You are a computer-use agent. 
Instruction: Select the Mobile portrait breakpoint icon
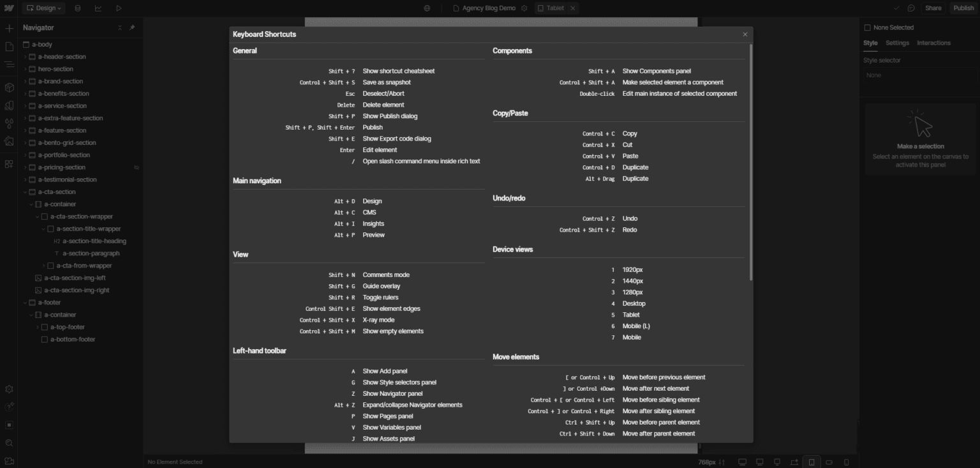point(847,462)
